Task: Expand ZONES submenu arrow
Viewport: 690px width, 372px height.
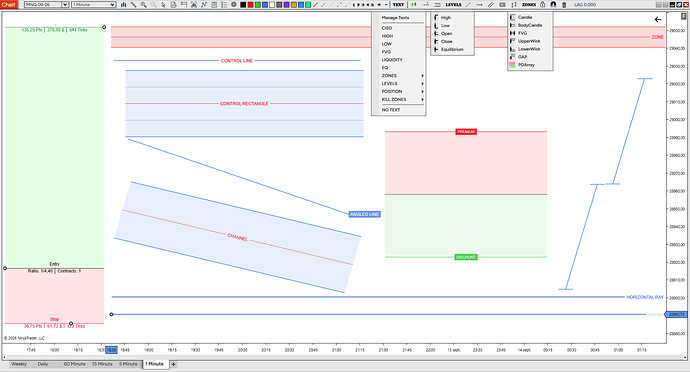Action: click(x=422, y=76)
